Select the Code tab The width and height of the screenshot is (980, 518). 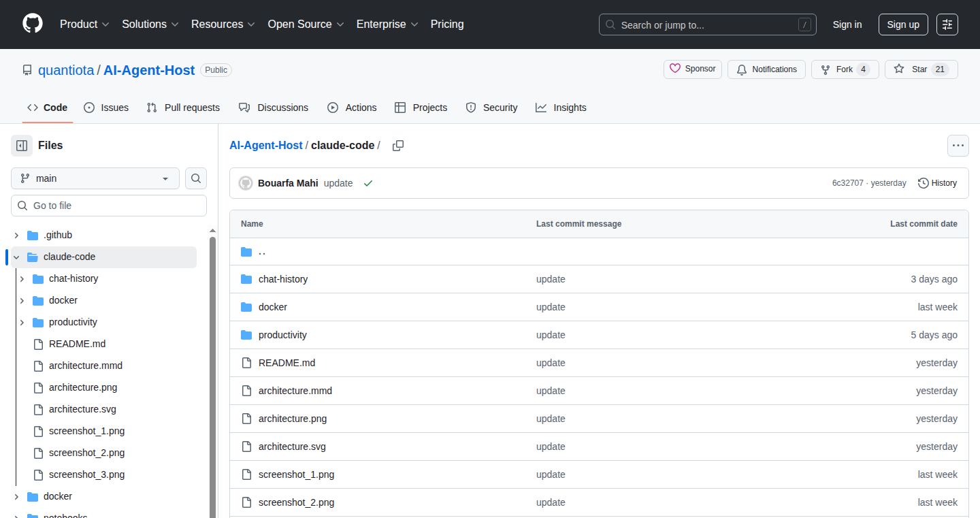tap(48, 108)
